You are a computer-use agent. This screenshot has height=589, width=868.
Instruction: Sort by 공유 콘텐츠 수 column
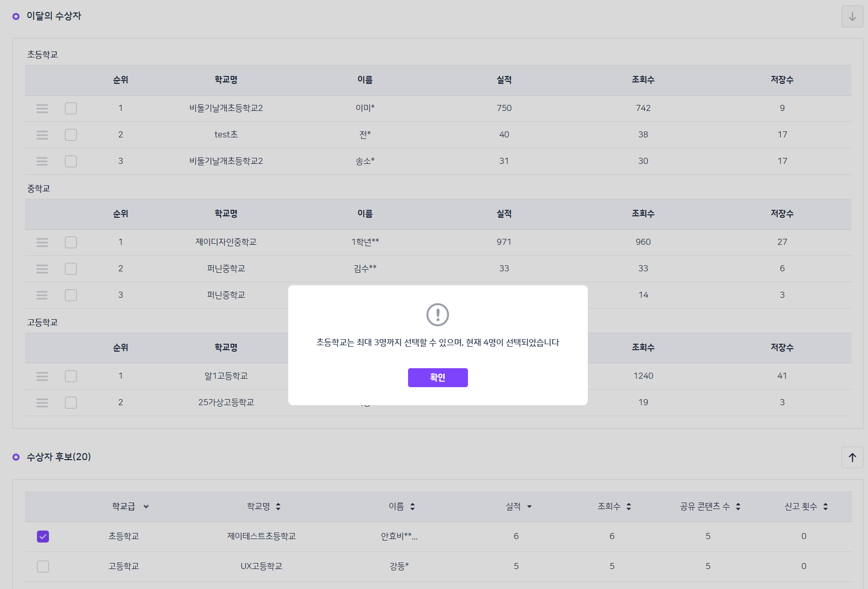[738, 507]
